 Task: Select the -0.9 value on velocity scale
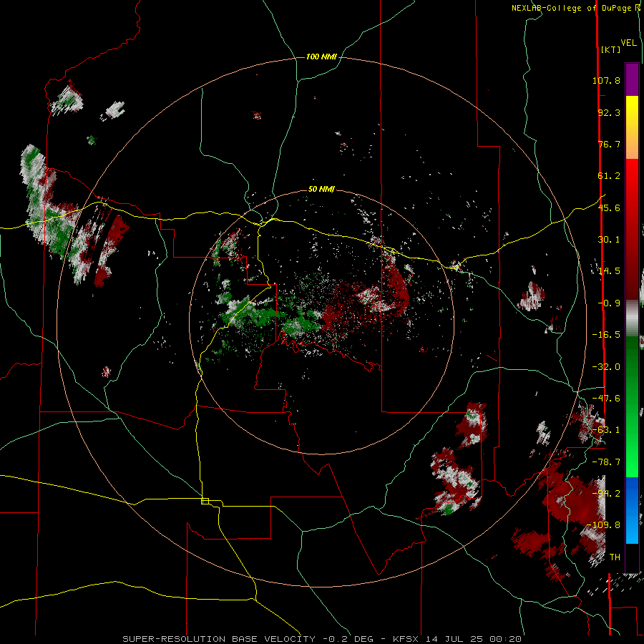click(x=609, y=303)
